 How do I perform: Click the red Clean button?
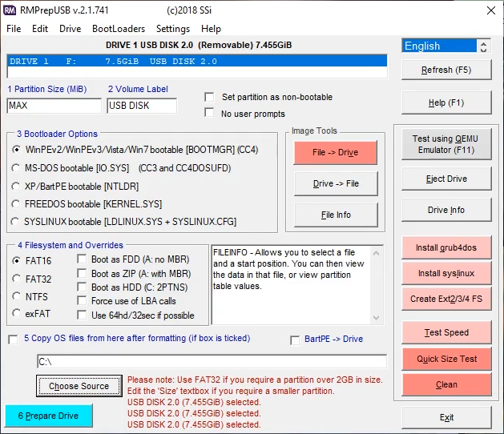(x=446, y=384)
